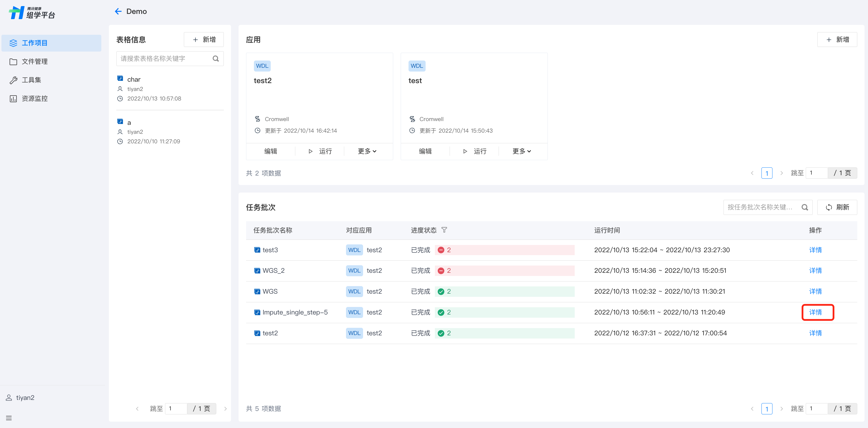This screenshot has width=868, height=428.
Task: Open File Management in sidebar
Action: click(x=34, y=62)
